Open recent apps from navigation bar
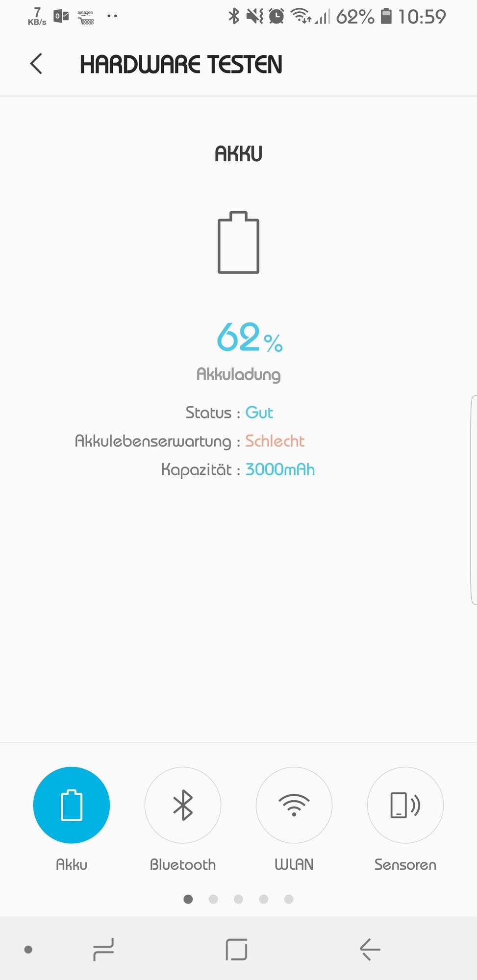This screenshot has height=980, width=477. point(103,950)
